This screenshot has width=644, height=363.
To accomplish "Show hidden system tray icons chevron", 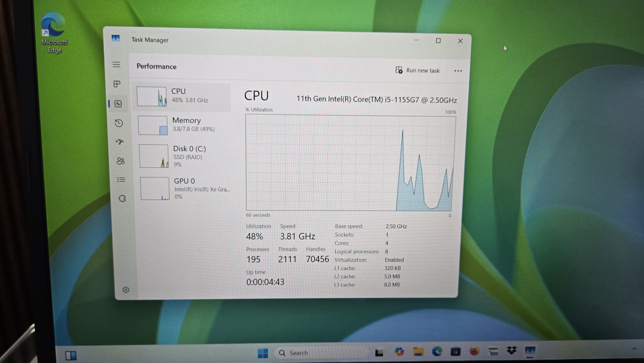I will [x=634, y=349].
